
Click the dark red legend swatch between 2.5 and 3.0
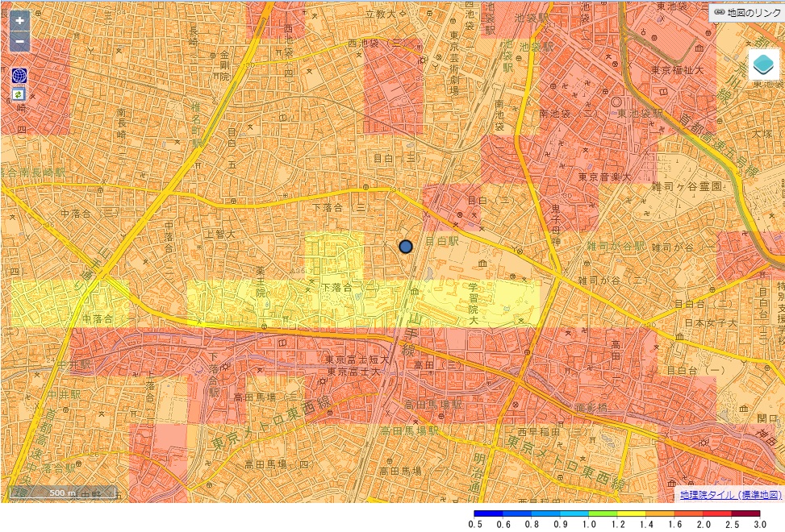tap(746, 513)
